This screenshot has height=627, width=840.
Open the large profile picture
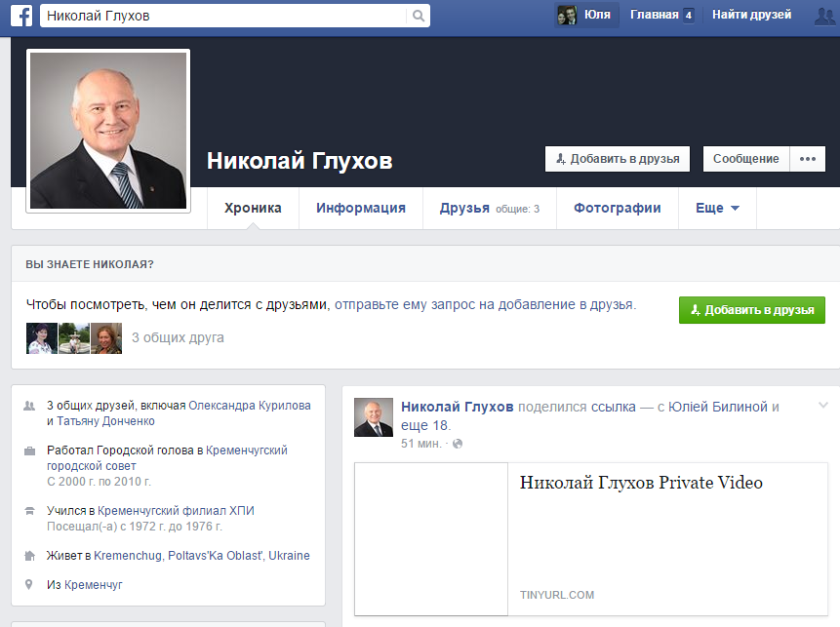[x=108, y=130]
